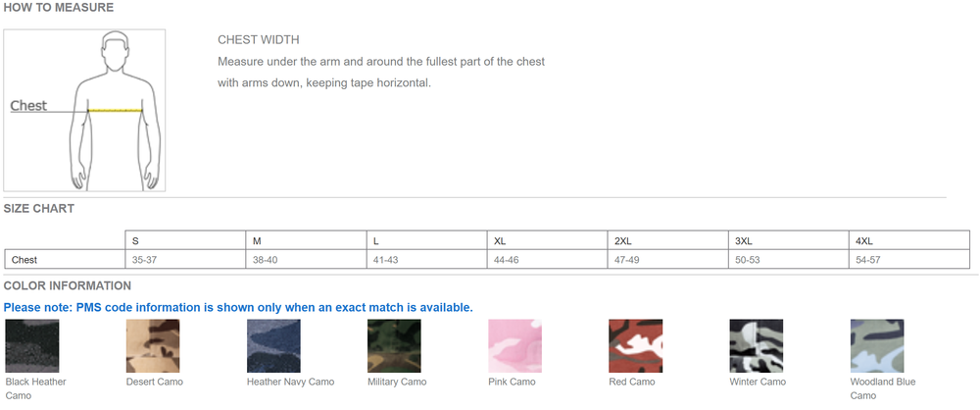The height and width of the screenshot is (410, 980).
Task: Pick the Military Camo color swatch
Action: click(394, 345)
